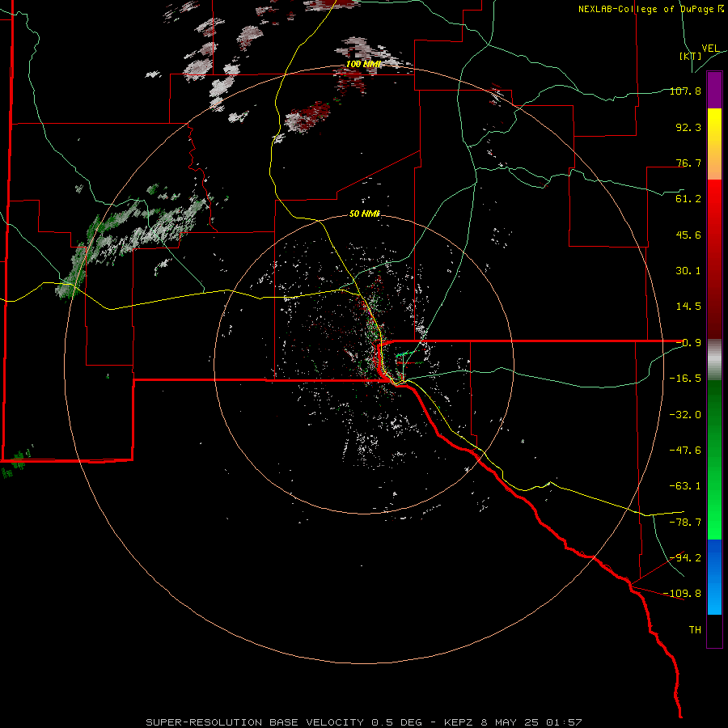This screenshot has height=728, width=728.
Task: Click the -94.2 legend value
Action: click(x=685, y=558)
